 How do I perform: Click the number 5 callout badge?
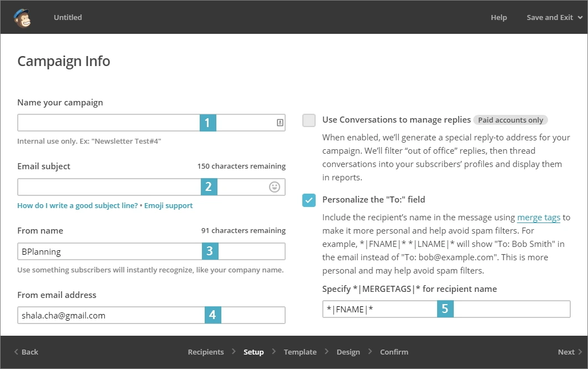[x=445, y=309]
